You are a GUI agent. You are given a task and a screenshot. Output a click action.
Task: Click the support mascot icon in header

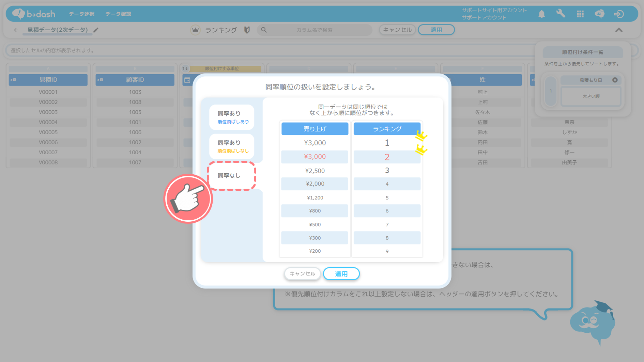pyautogui.click(x=599, y=14)
